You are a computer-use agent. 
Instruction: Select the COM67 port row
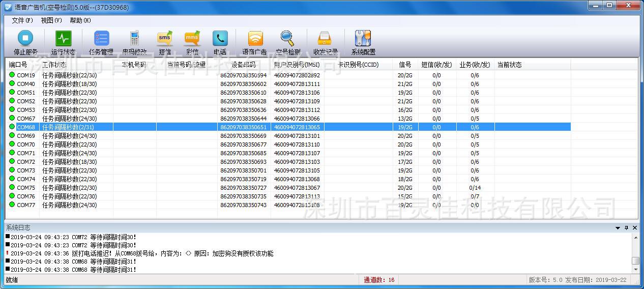tap(288, 118)
